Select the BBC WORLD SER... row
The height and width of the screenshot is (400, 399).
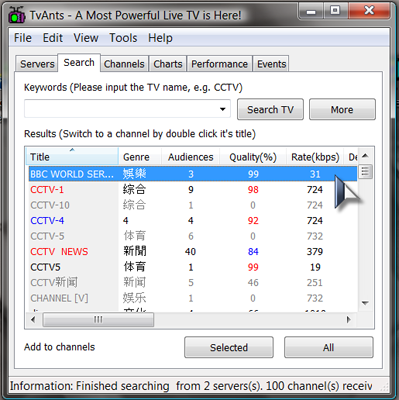pos(193,174)
